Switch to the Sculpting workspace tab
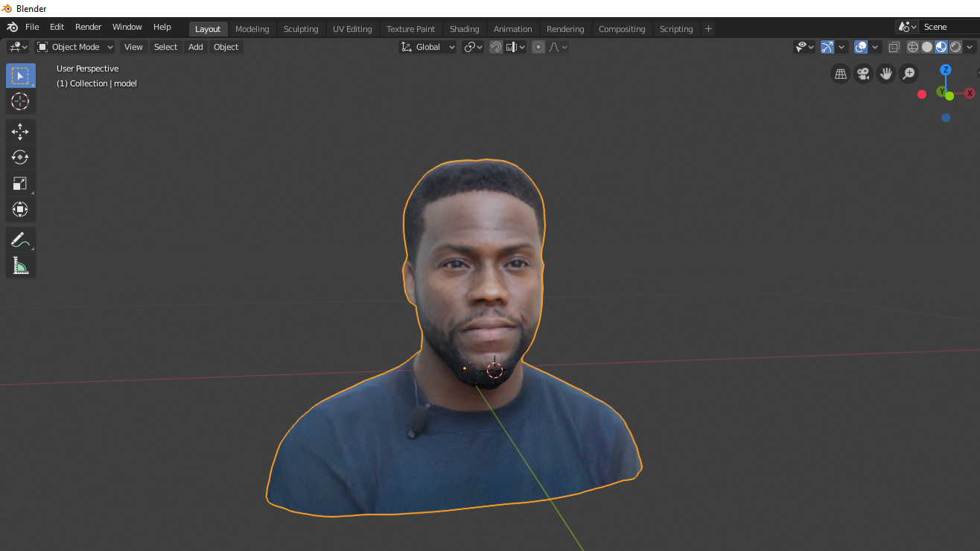Image resolution: width=980 pixels, height=551 pixels. click(301, 29)
